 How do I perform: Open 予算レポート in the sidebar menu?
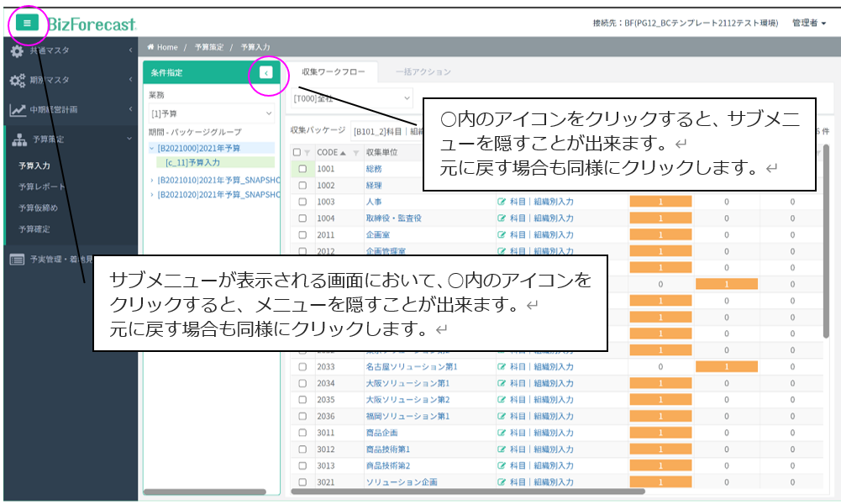pyautogui.click(x=41, y=186)
